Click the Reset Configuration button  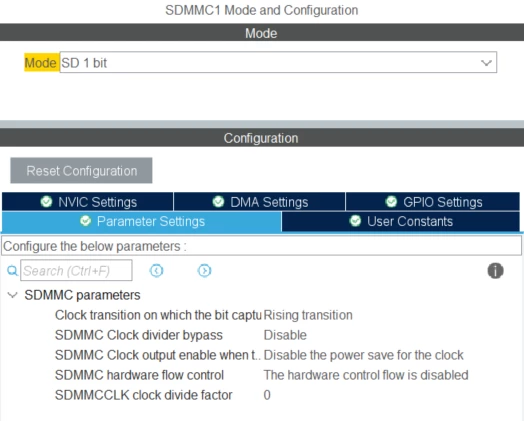(x=81, y=170)
